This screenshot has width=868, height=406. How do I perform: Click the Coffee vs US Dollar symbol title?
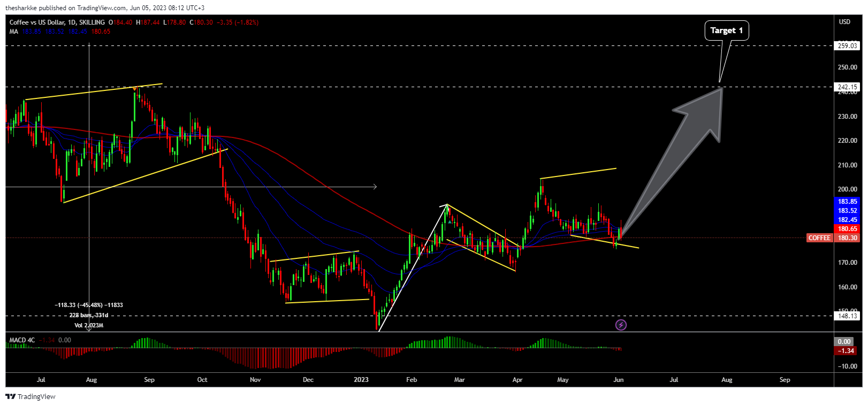[x=57, y=22]
